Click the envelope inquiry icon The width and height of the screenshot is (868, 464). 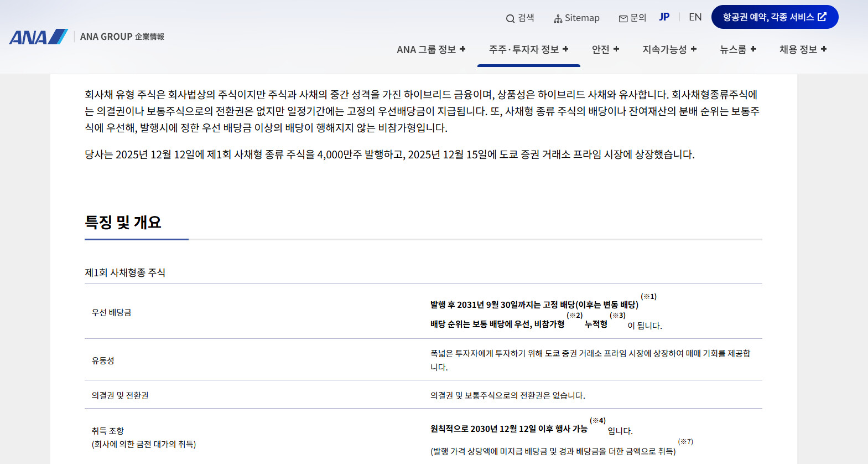(x=623, y=19)
